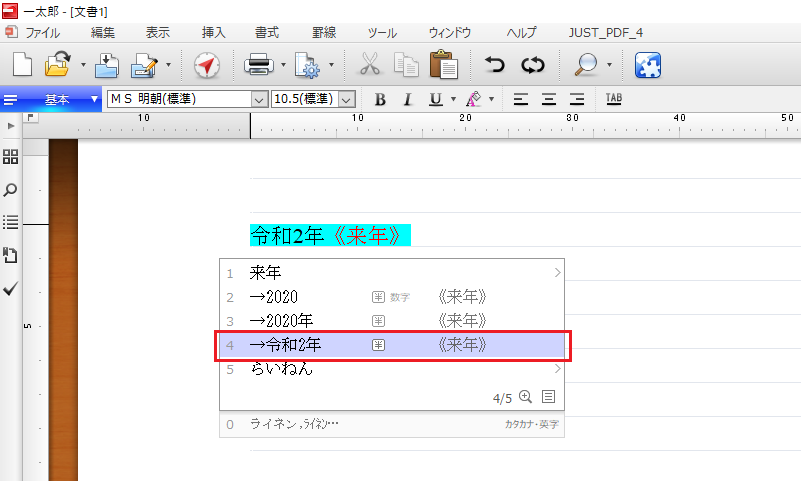Open the list outline icon in sidebar
Viewport: 801px width, 481px height.
tap(10, 222)
